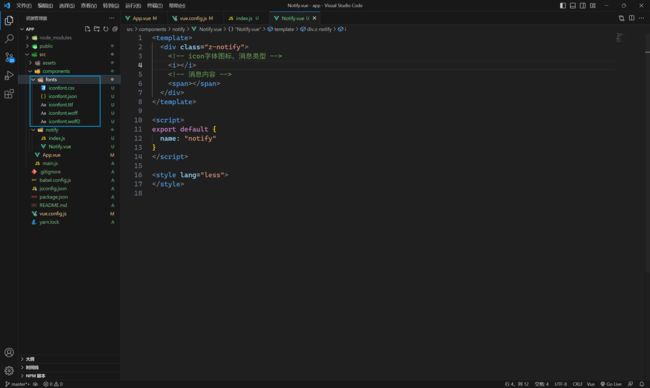The width and height of the screenshot is (650, 388).
Task: Open customize layout icon
Action: coord(593,6)
